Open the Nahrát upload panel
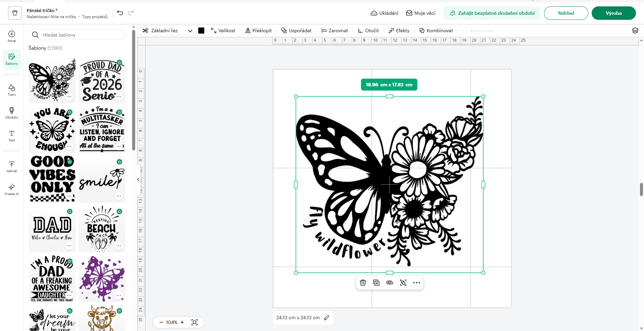This screenshot has height=331, width=644. click(x=12, y=167)
